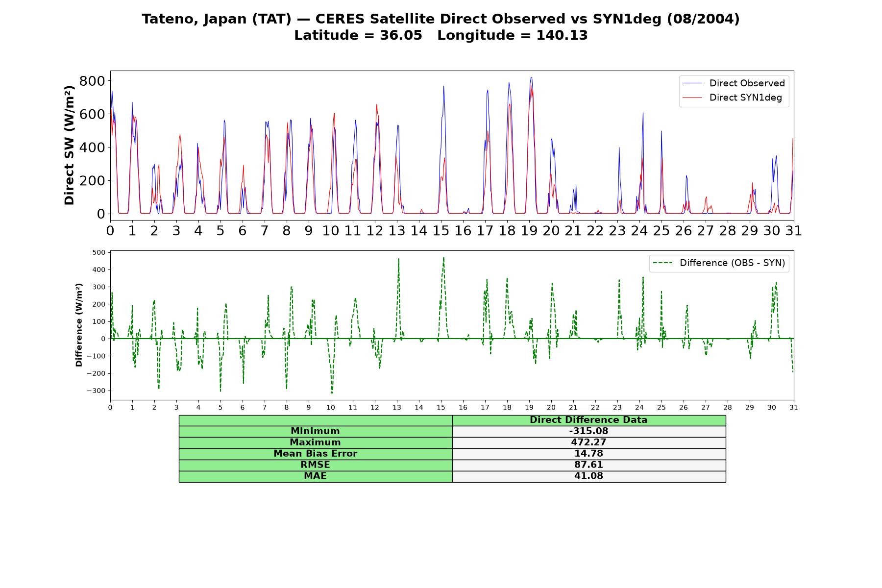Click the Direct Difference Data table header
The width and height of the screenshot is (882, 588).
tap(589, 420)
